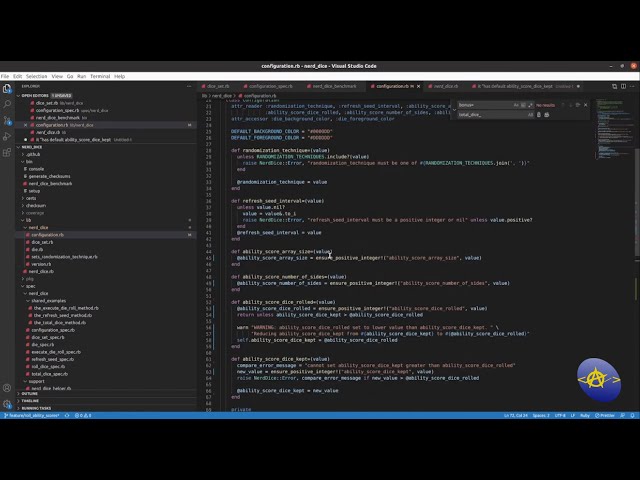
Task: Open the Accounts icon in activity bar
Action: click(7, 388)
